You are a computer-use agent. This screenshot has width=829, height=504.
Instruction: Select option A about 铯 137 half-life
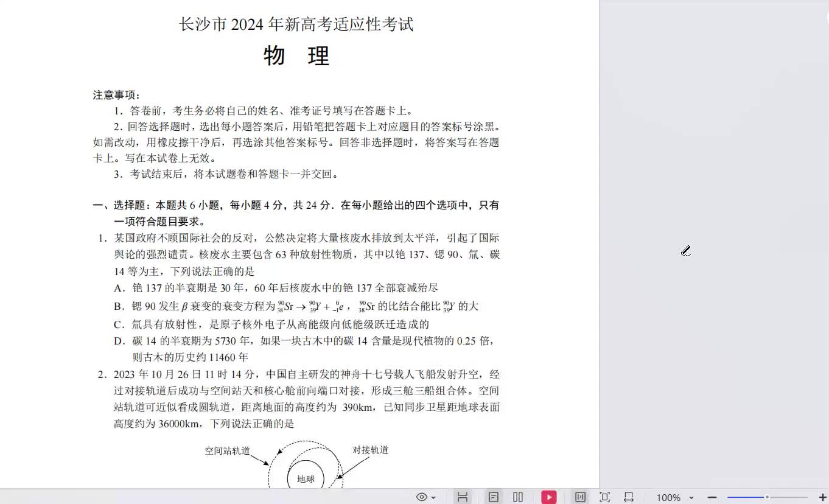[x=276, y=288]
